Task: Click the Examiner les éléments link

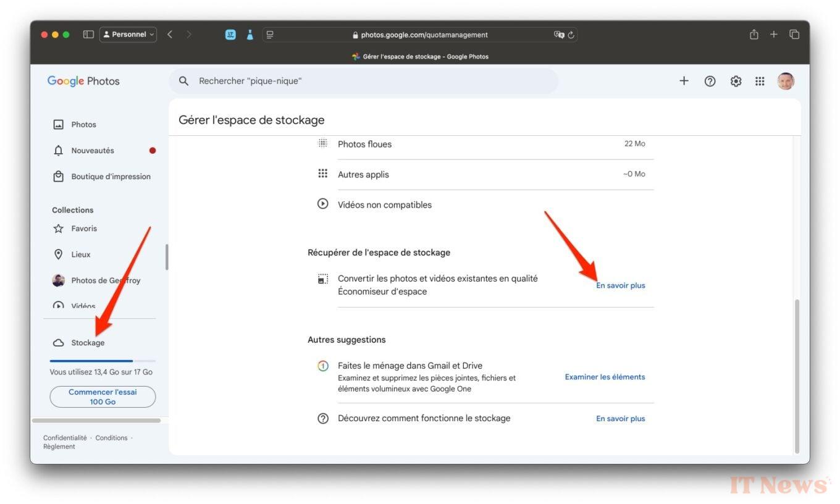Action: 605,377
